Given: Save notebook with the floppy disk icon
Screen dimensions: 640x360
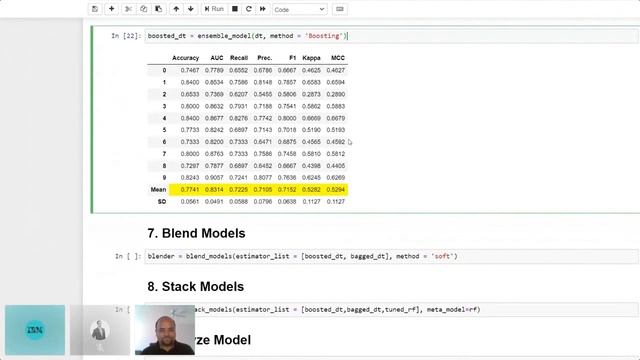Looking at the screenshot, I should [x=95, y=9].
